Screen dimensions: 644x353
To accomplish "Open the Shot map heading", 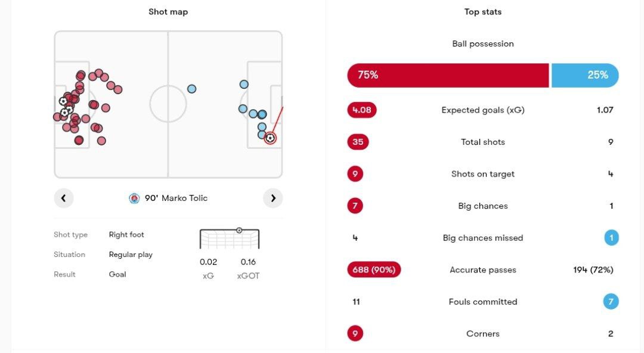I will tap(168, 12).
